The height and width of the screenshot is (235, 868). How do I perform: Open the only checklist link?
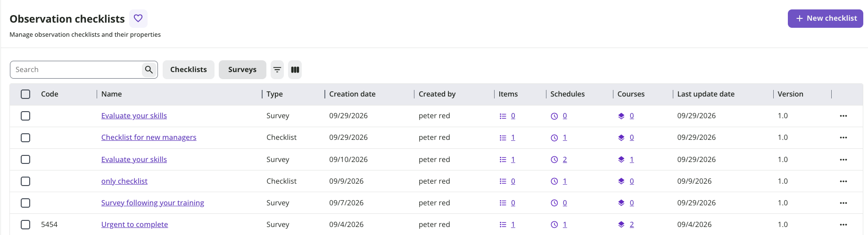click(x=124, y=181)
